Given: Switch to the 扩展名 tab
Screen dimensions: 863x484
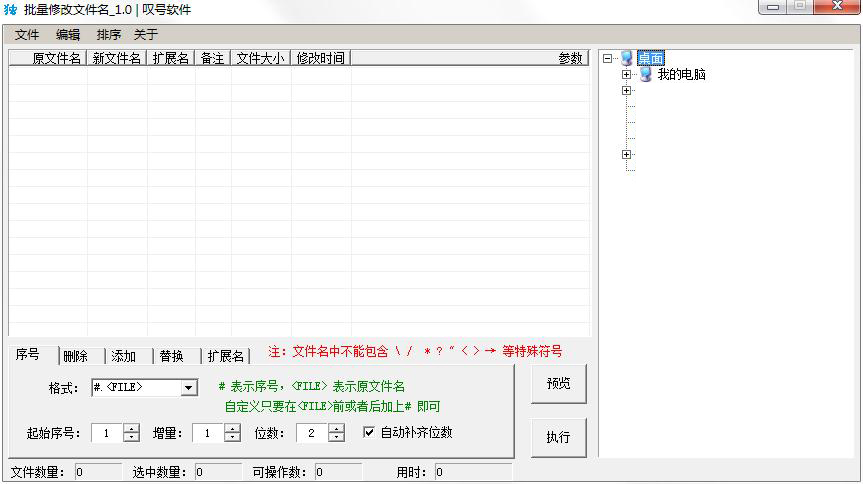Looking at the screenshot, I should tap(226, 356).
